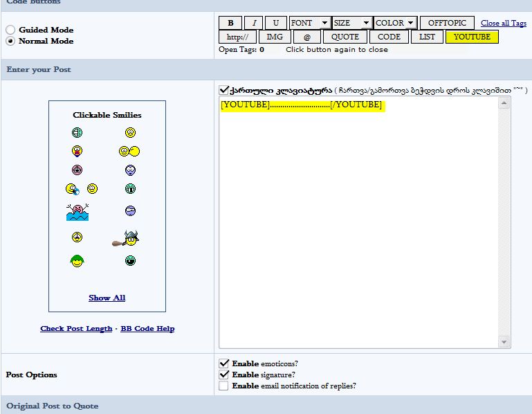Open the SIZE dropdown
This screenshot has width=532, height=414.
(353, 23)
